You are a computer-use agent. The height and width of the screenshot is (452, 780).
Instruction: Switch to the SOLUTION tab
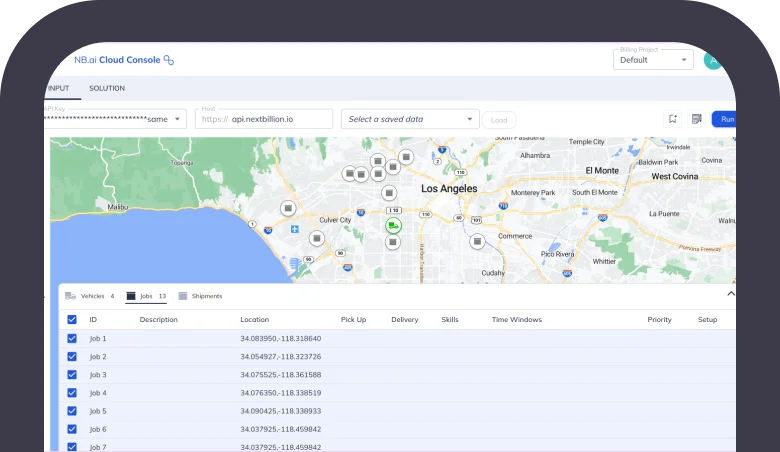pos(107,88)
